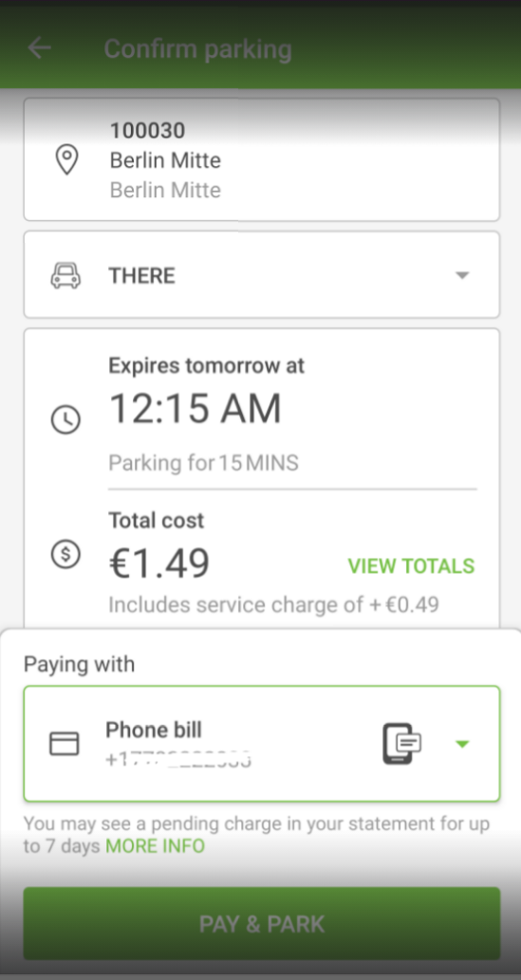The image size is (521, 980).
Task: Tap the 12:15 AM expiry time
Action: coord(195,409)
